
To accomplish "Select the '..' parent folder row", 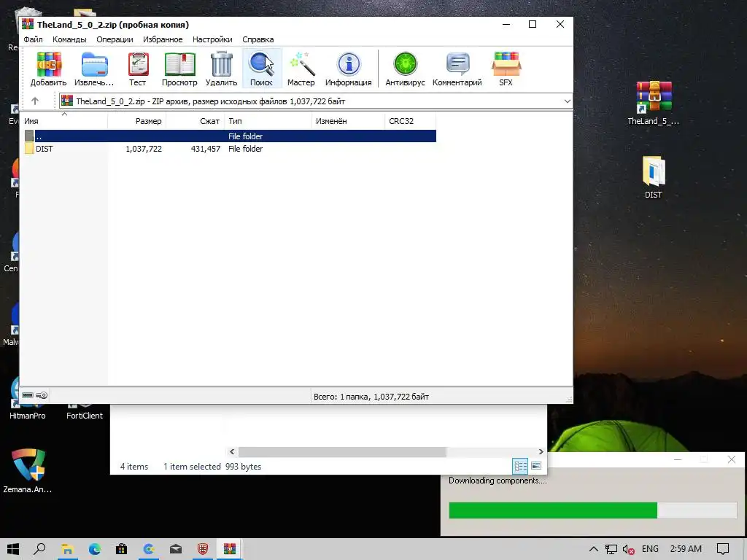I will pyautogui.click(x=230, y=136).
